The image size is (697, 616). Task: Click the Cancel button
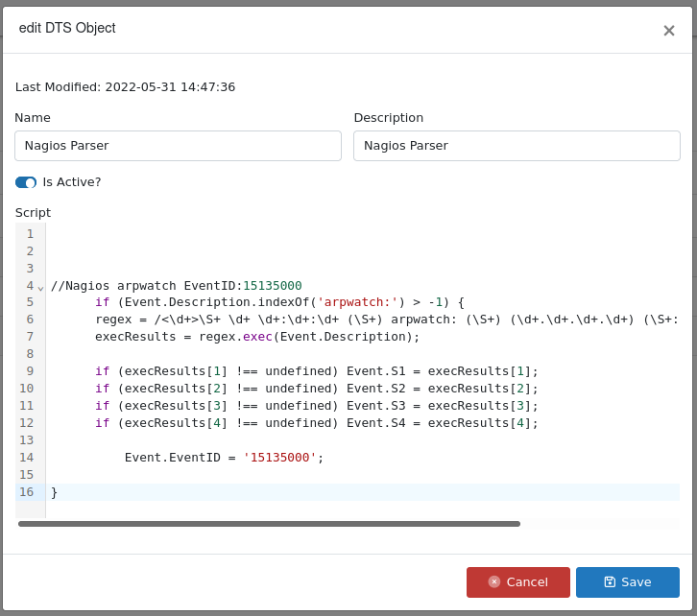517,581
